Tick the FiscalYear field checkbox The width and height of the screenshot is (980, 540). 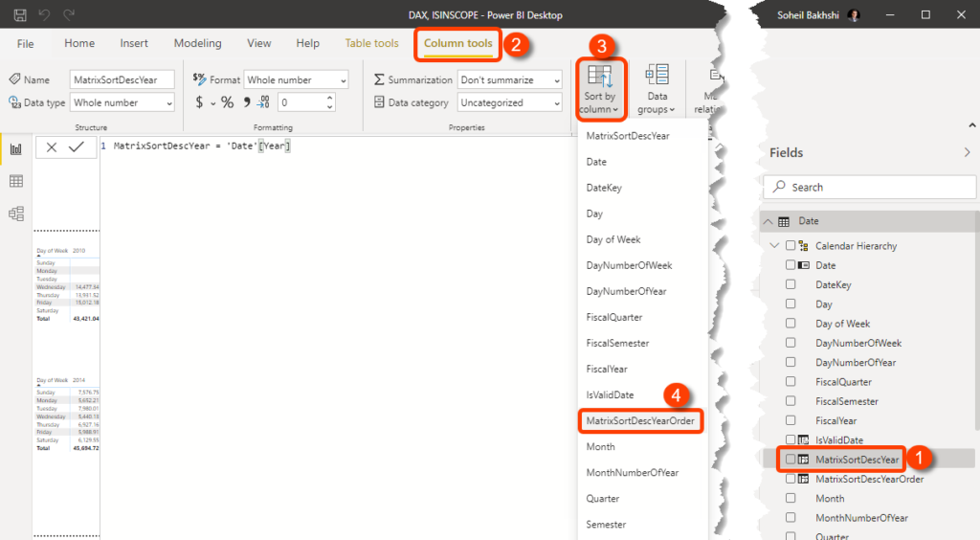pos(791,420)
